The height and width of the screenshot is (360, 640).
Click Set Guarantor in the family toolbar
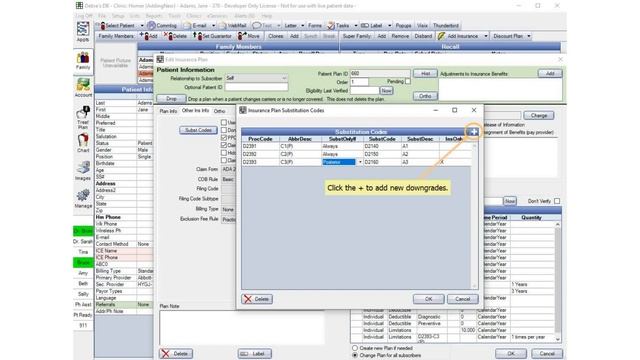212,36
